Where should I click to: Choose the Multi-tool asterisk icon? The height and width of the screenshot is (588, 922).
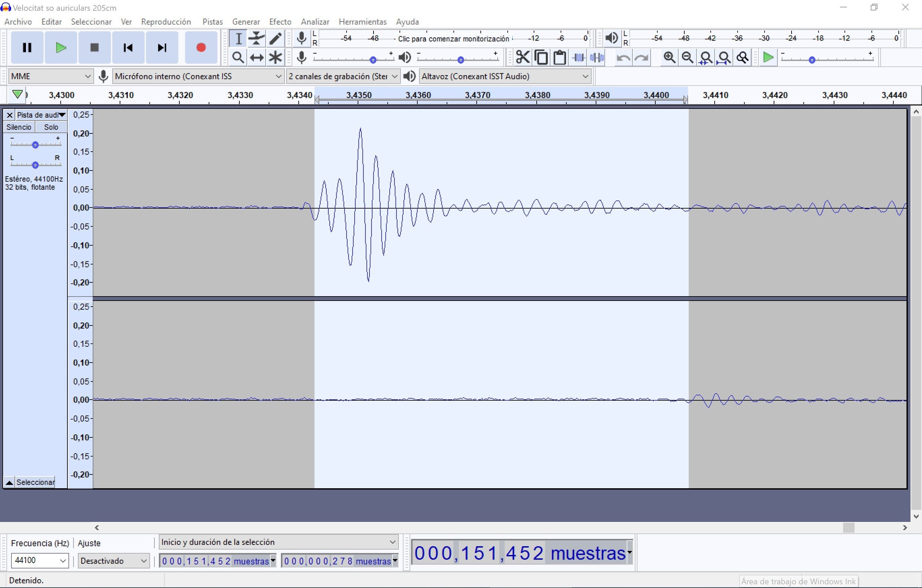tap(275, 57)
